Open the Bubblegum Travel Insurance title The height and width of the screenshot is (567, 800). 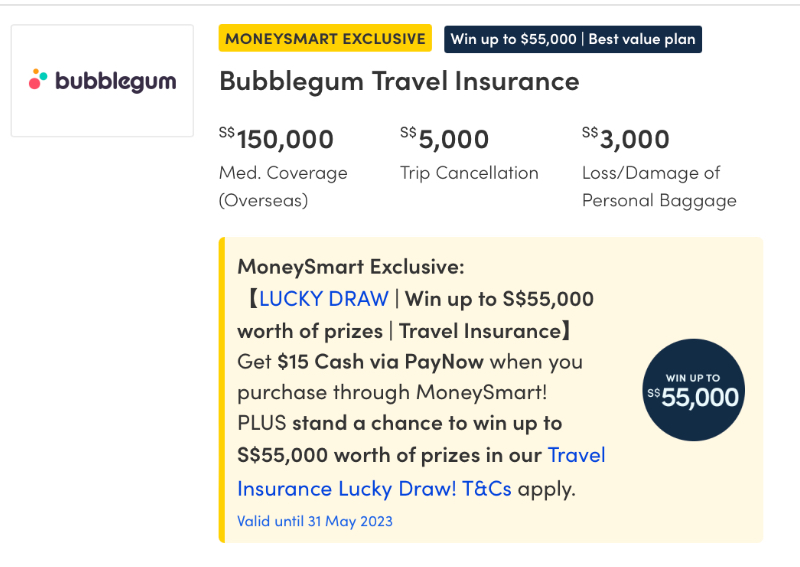click(x=399, y=81)
